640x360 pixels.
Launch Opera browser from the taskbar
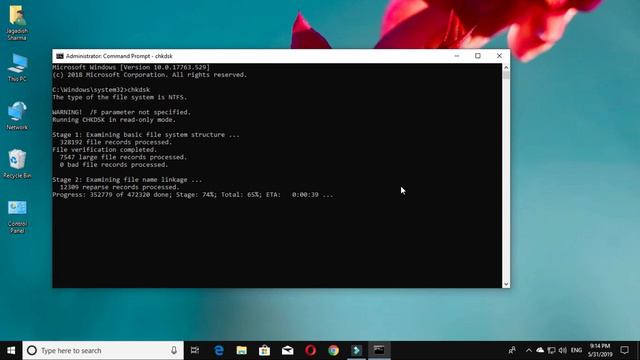point(310,351)
